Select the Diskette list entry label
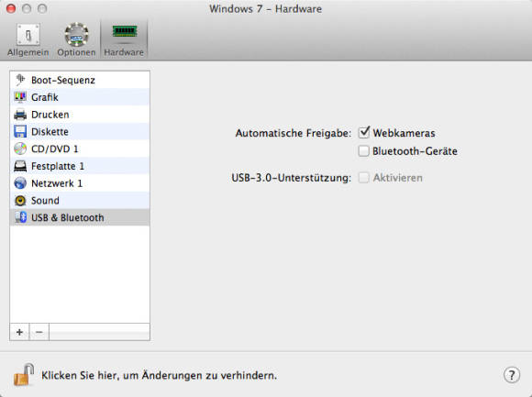Image resolution: width=532 pixels, height=397 pixels. click(x=50, y=131)
